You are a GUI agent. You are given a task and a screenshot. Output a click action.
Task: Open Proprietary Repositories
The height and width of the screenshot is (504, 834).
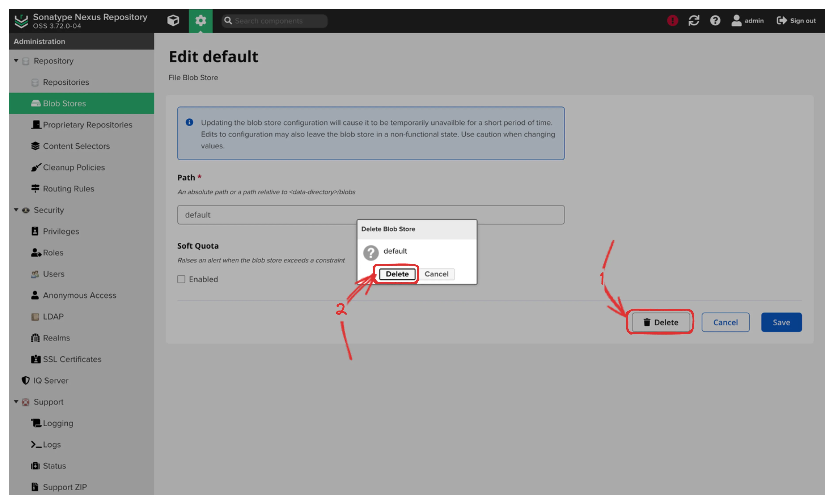tap(87, 125)
